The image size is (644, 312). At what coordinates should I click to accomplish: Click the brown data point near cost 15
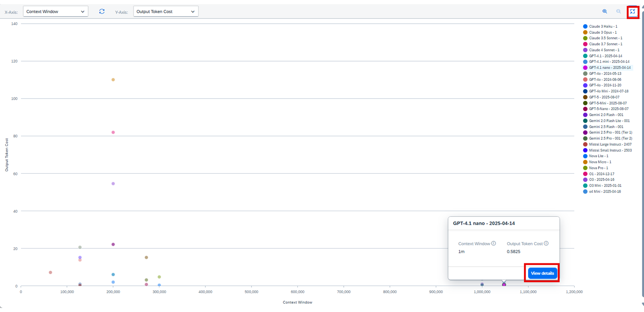(146, 257)
